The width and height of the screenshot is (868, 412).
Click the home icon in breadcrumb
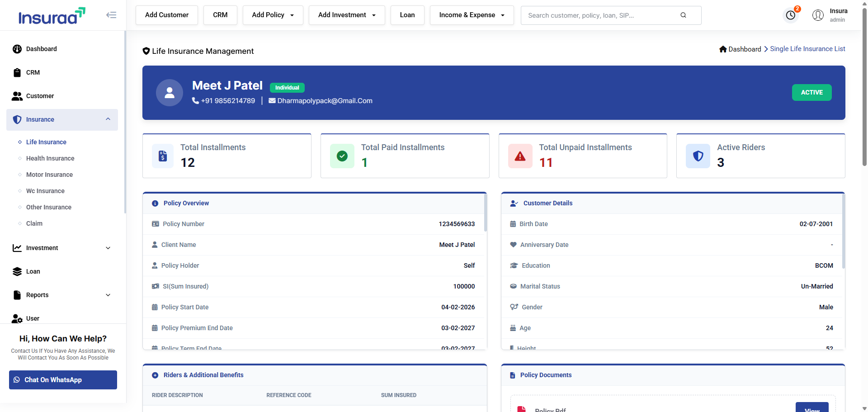(x=723, y=49)
